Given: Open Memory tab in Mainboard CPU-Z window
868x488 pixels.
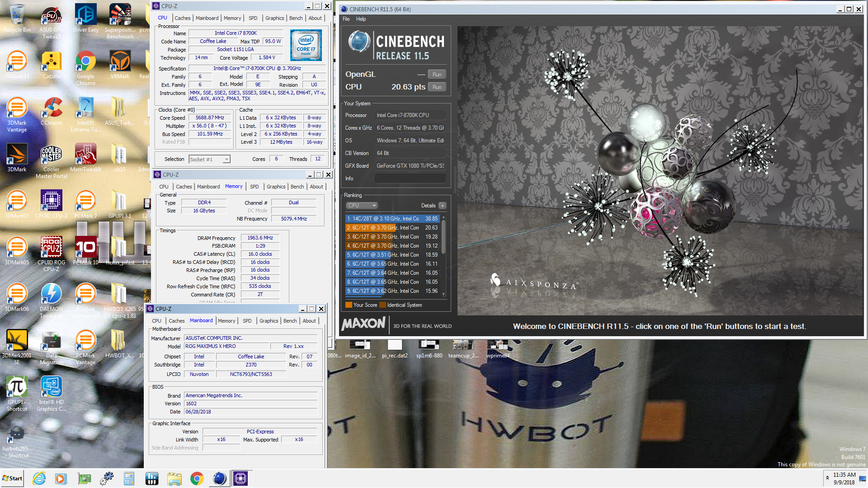Looking at the screenshot, I should pos(226,321).
